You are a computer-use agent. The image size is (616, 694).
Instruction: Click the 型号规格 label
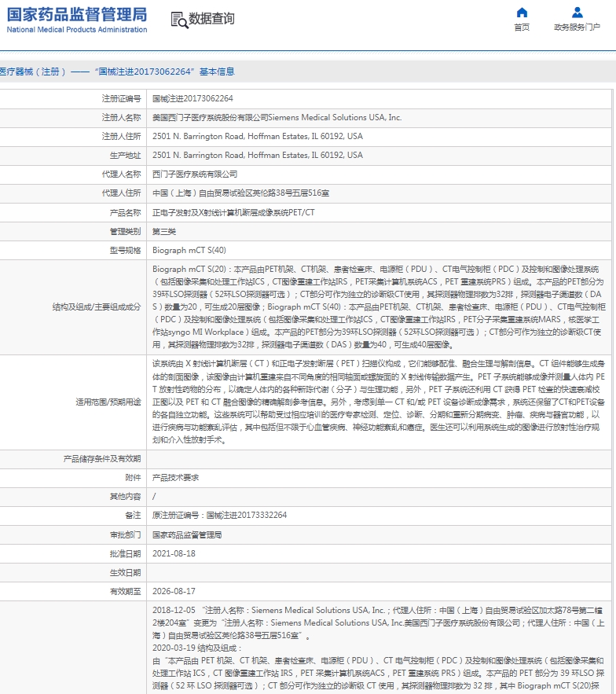[x=125, y=251]
